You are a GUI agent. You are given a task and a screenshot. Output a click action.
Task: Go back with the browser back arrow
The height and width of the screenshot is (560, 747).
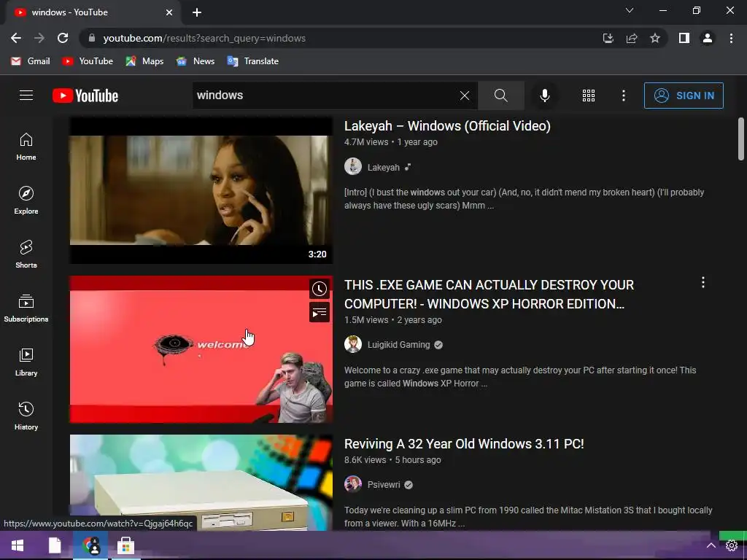click(x=16, y=38)
